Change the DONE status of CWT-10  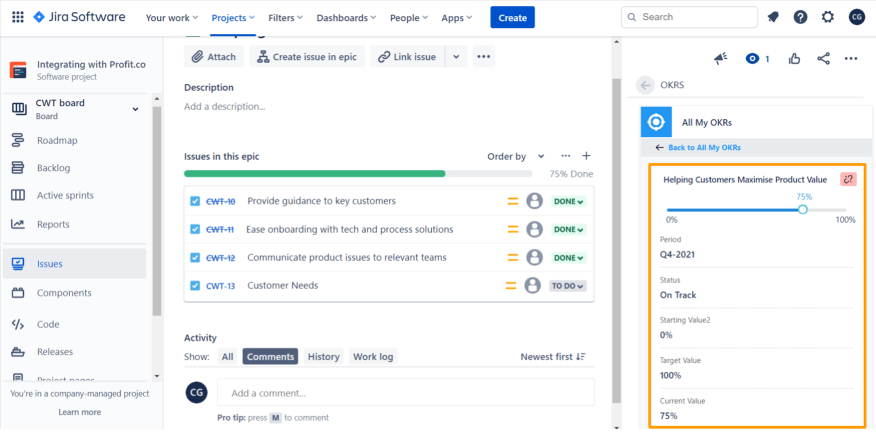pyautogui.click(x=569, y=201)
